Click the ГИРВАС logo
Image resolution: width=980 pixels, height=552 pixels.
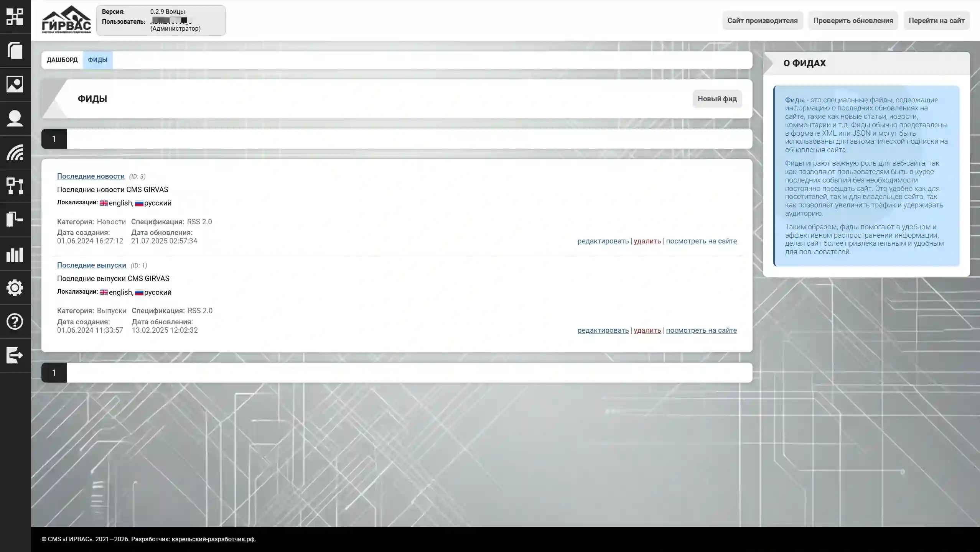(66, 20)
